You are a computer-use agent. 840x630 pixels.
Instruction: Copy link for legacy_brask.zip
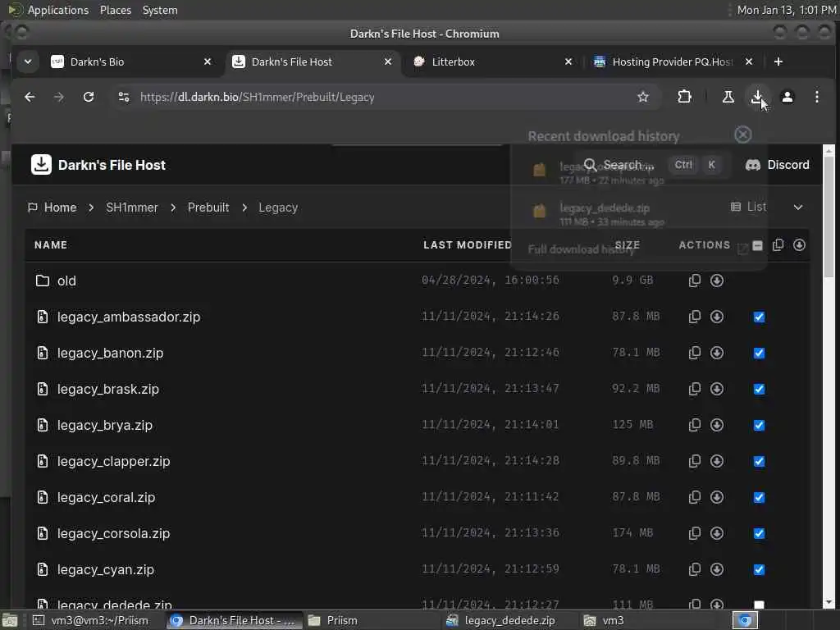click(694, 388)
